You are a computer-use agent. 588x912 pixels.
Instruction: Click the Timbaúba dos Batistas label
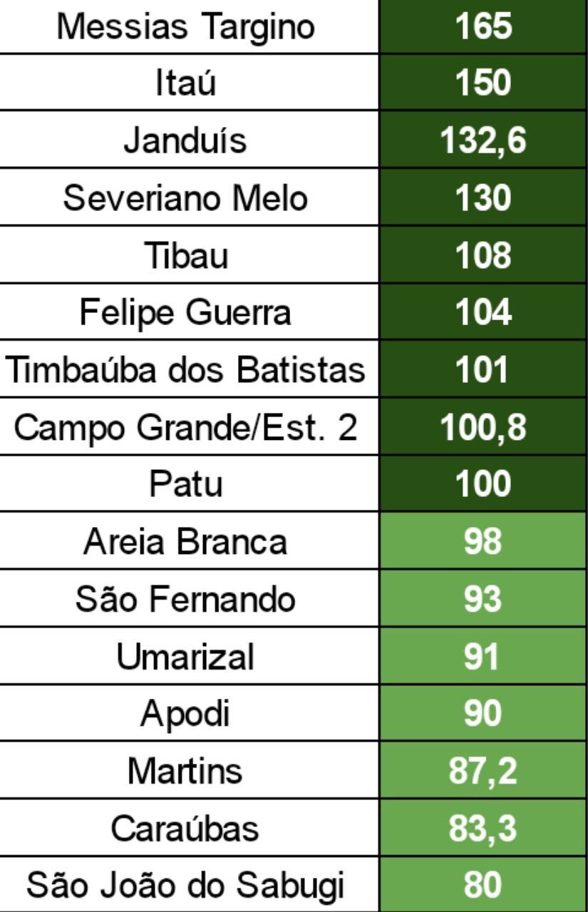coord(185,369)
